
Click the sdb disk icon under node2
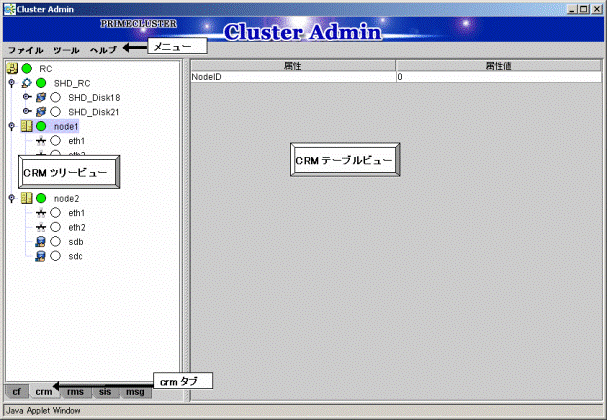coord(40,242)
